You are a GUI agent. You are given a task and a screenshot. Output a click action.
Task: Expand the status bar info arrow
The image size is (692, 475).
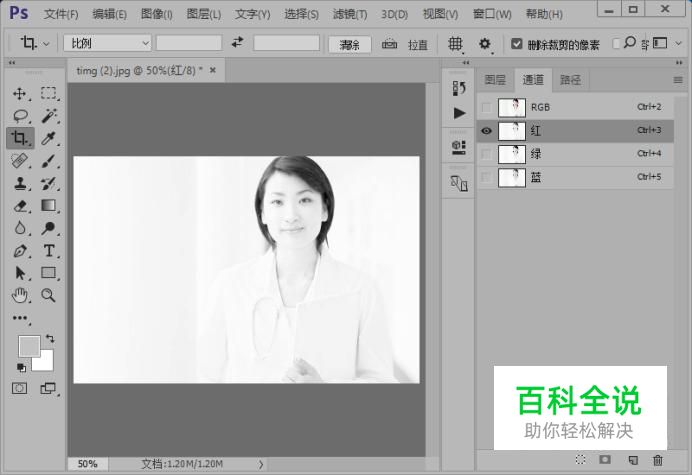(261, 464)
